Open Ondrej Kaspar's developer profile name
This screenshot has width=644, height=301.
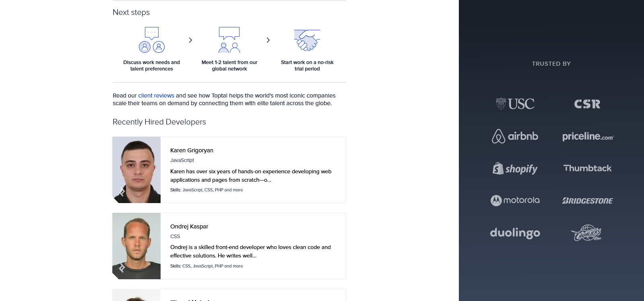click(x=189, y=226)
